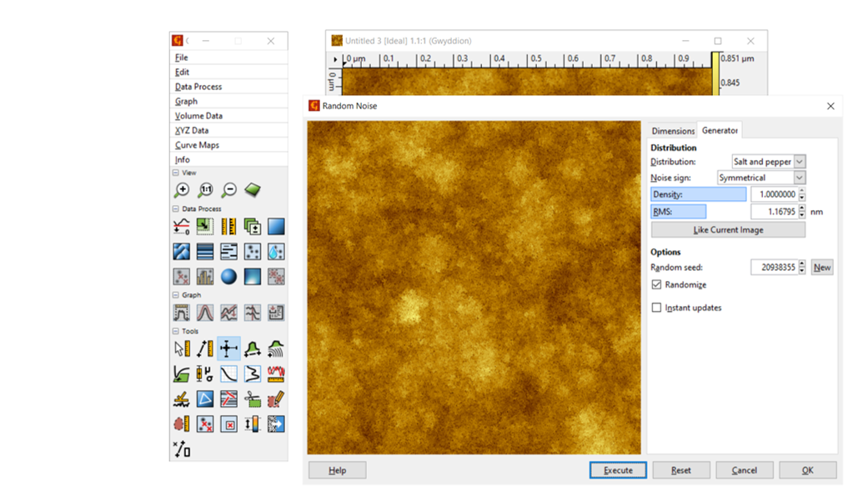Open the Data Process menu
The image size is (868, 501).
coord(198,87)
